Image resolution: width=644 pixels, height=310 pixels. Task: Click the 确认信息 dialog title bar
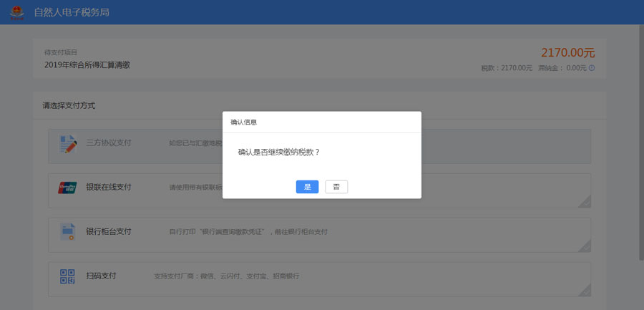[x=321, y=122]
